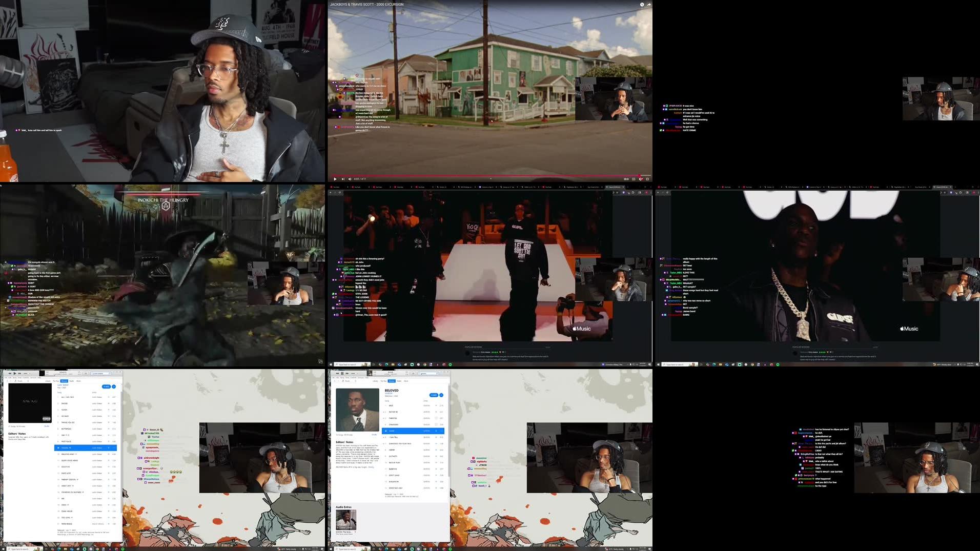This screenshot has height=551, width=980.
Task: Click Windows Start button under BELOVED window
Action: (x=331, y=549)
